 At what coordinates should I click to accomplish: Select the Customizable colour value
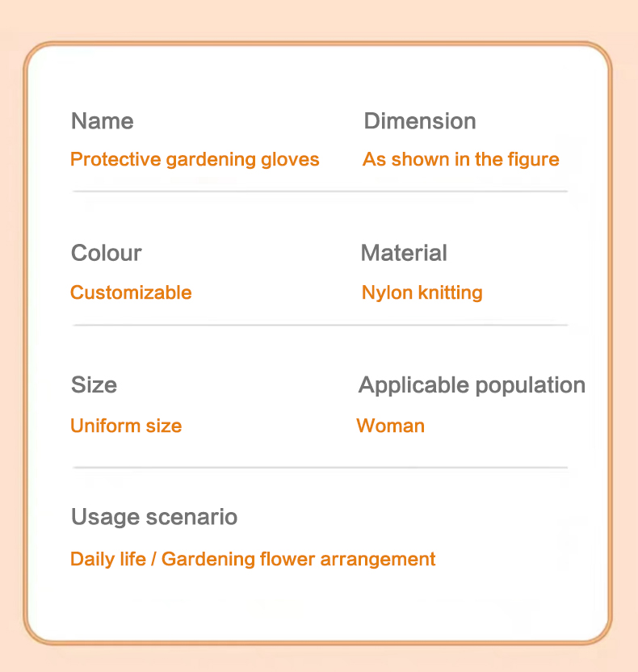(x=131, y=292)
